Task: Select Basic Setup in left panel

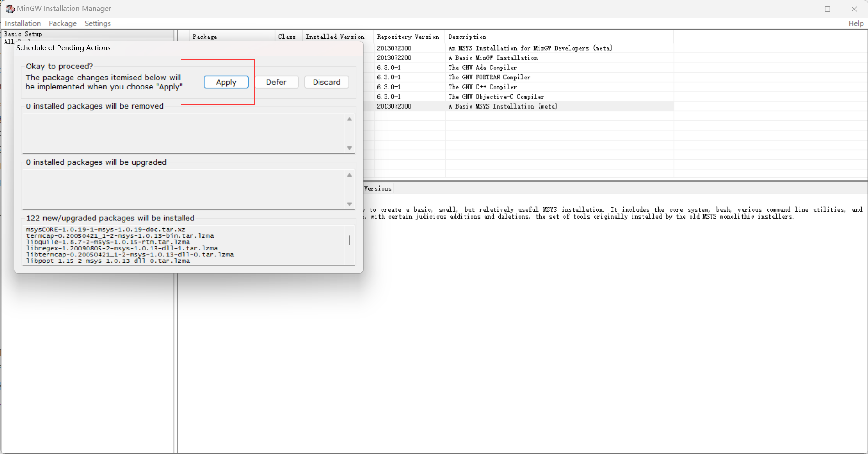Action: 23,34
